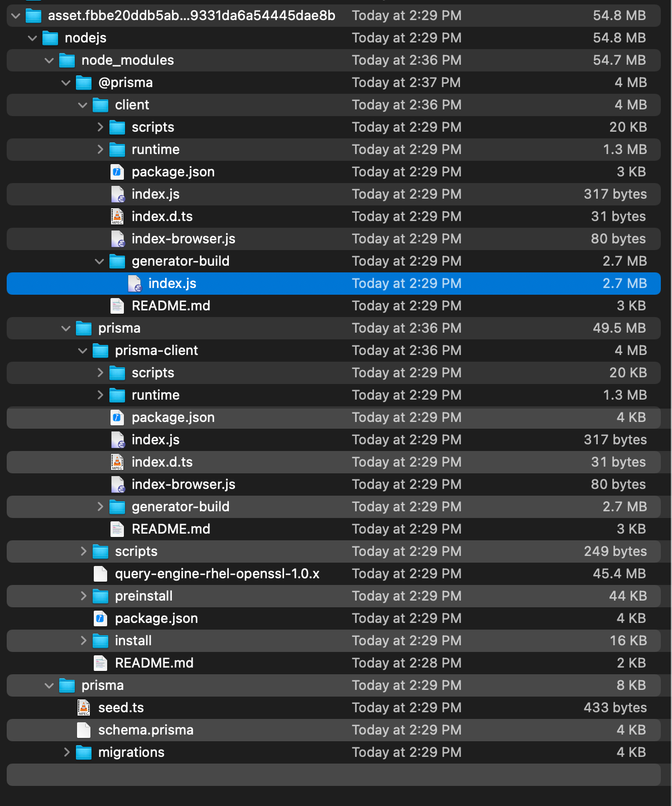Click the blank file icon for schema.prisma
This screenshot has width=672, height=806.
pyautogui.click(x=83, y=730)
